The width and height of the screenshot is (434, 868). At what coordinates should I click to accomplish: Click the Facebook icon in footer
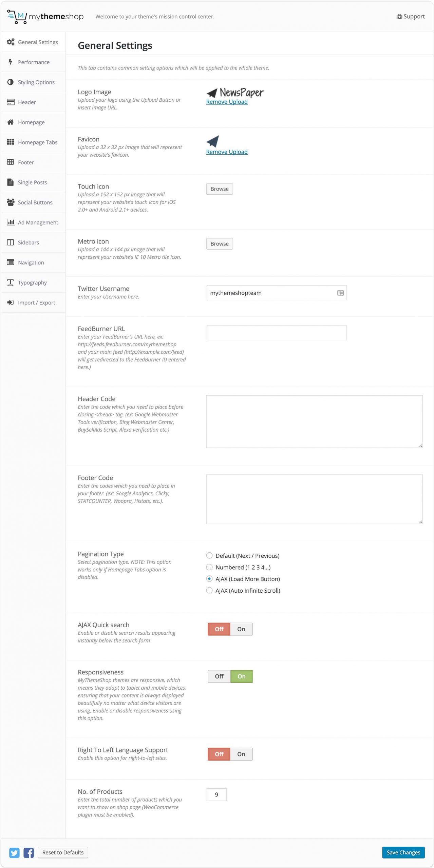click(x=29, y=852)
